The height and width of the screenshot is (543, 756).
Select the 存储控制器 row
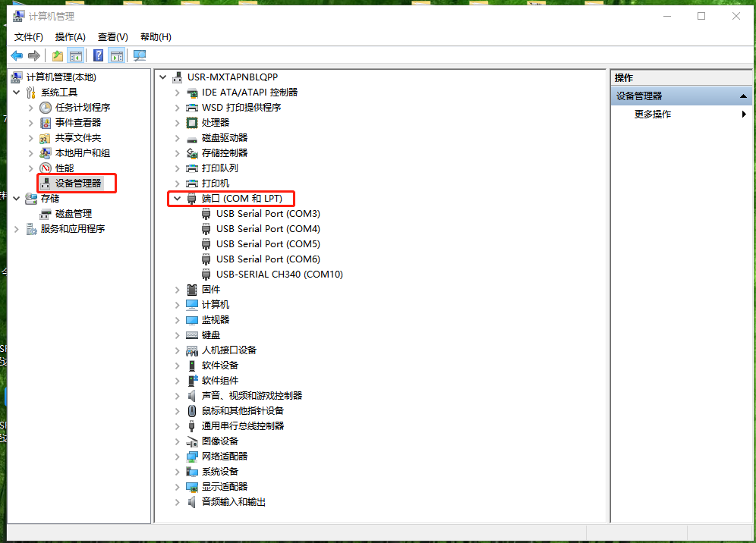tap(224, 153)
